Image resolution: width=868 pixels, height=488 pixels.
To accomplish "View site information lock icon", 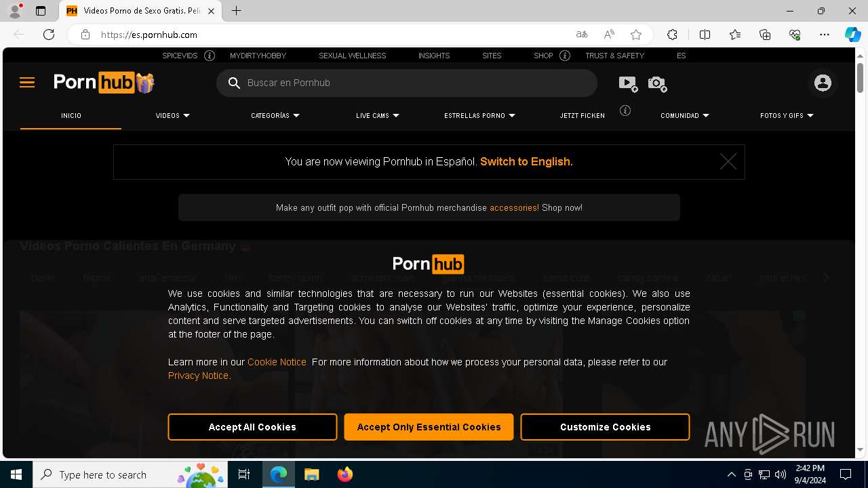I will tap(85, 35).
